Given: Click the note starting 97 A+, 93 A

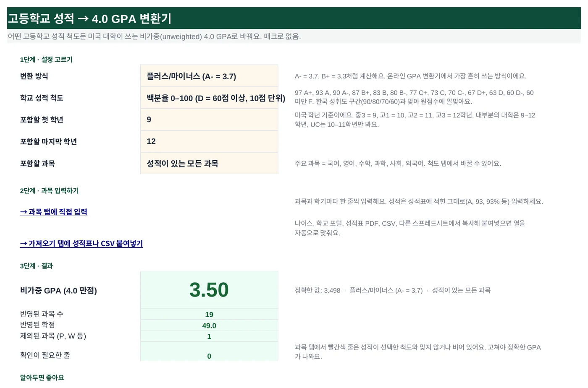Looking at the screenshot, I should click(x=414, y=97).
